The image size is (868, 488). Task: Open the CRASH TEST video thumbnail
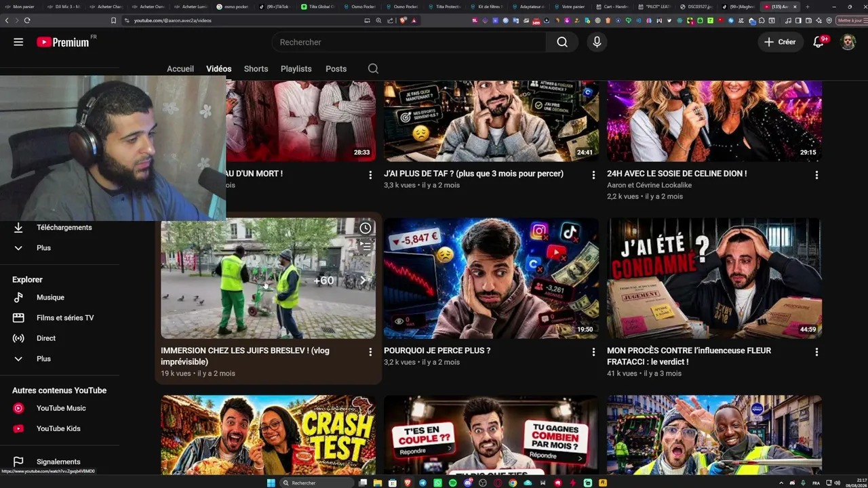[x=268, y=434]
